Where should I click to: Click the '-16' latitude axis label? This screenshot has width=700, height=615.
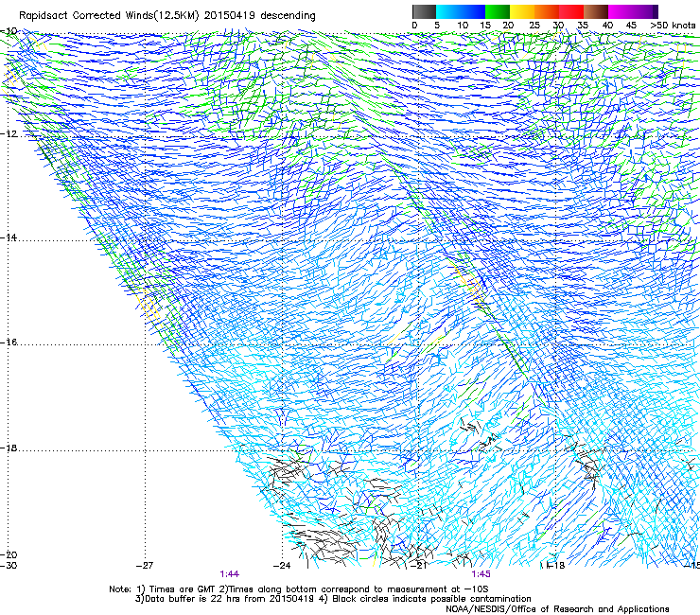[x=9, y=343]
